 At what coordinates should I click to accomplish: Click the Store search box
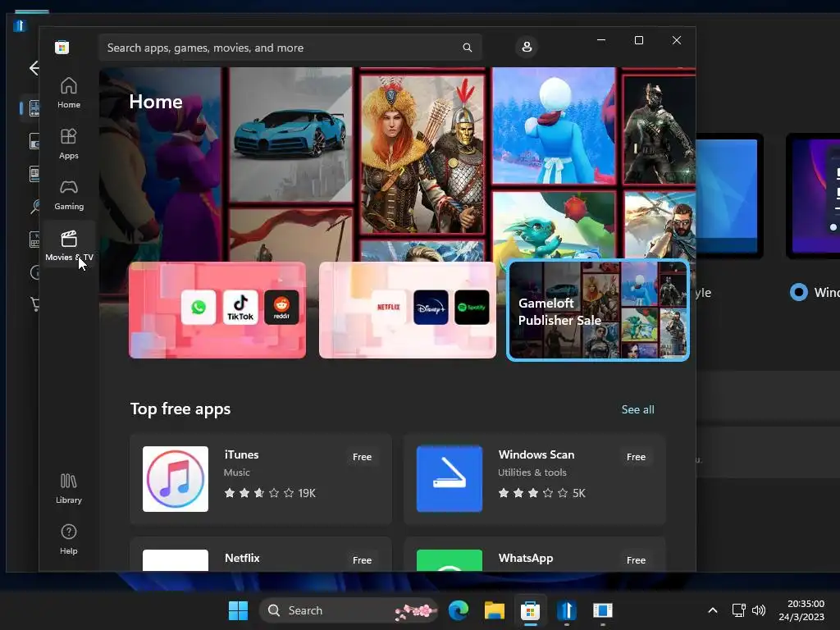point(290,48)
